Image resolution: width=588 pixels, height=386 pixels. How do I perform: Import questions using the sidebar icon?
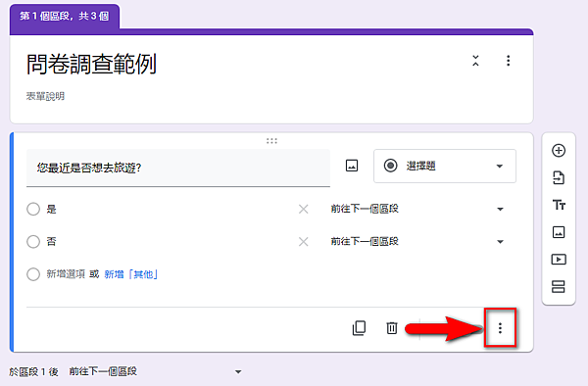(x=559, y=178)
